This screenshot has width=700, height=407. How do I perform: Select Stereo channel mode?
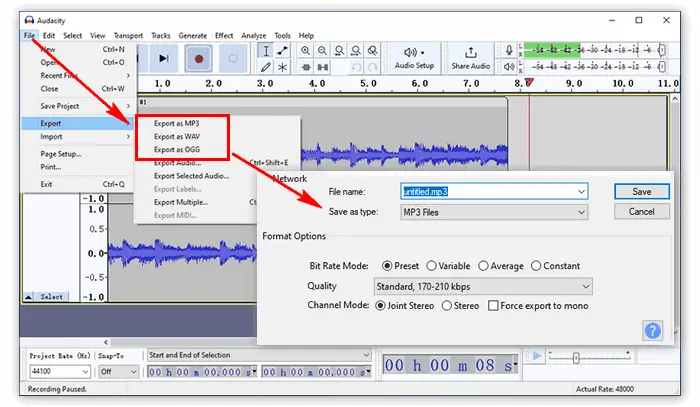[446, 306]
